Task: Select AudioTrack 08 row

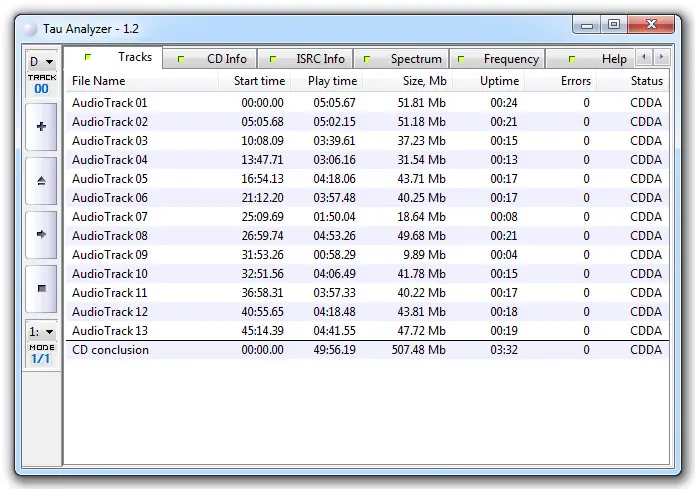Action: point(367,236)
